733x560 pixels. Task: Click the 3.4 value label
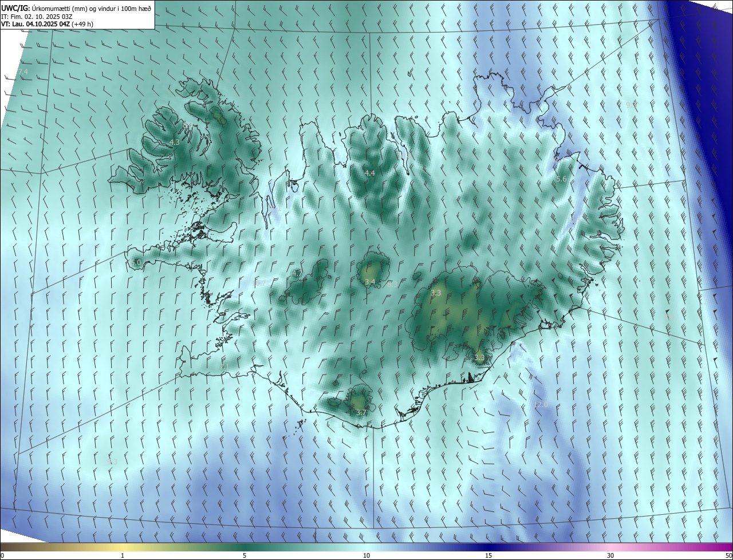370,282
